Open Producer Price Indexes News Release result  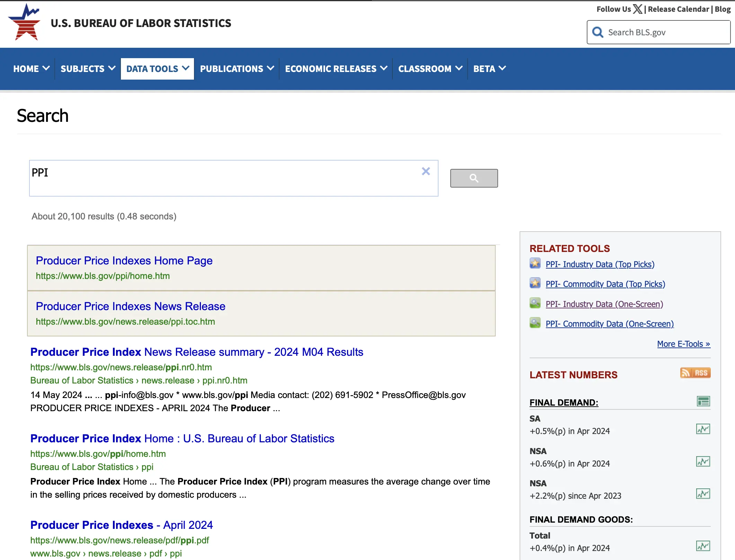(131, 306)
